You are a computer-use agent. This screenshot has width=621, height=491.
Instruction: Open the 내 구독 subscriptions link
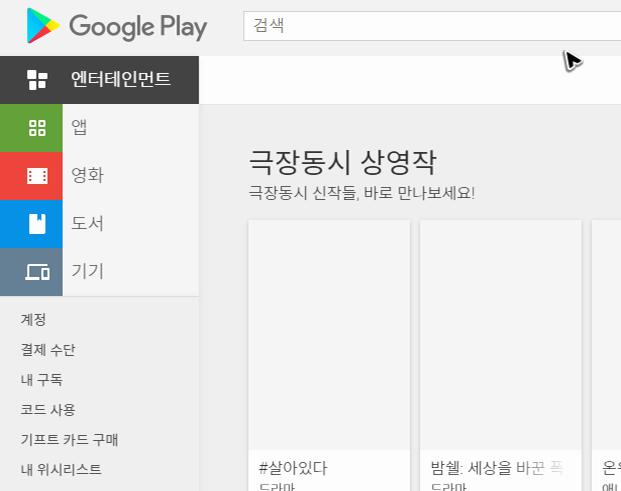point(42,380)
